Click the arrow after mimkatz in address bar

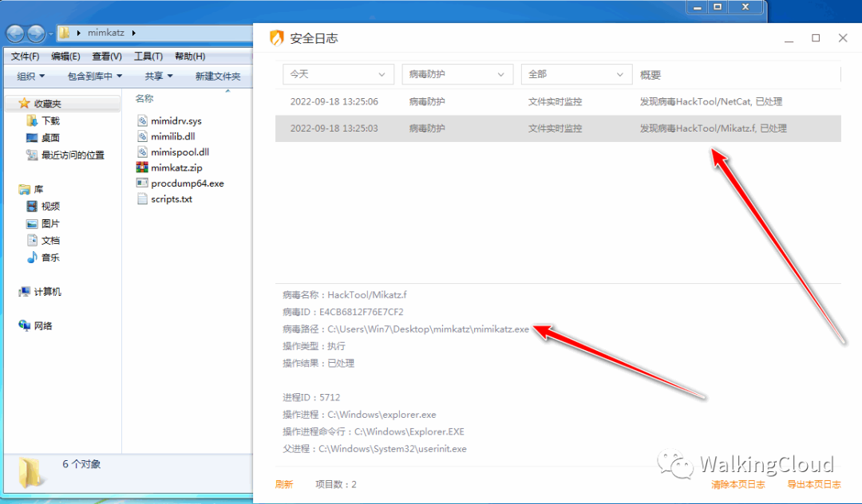pyautogui.click(x=133, y=33)
